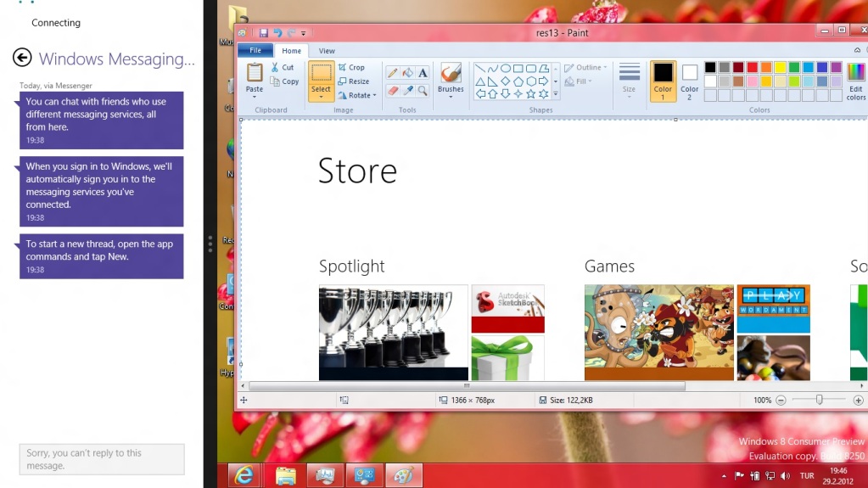Pick the red color swatch

tap(752, 68)
